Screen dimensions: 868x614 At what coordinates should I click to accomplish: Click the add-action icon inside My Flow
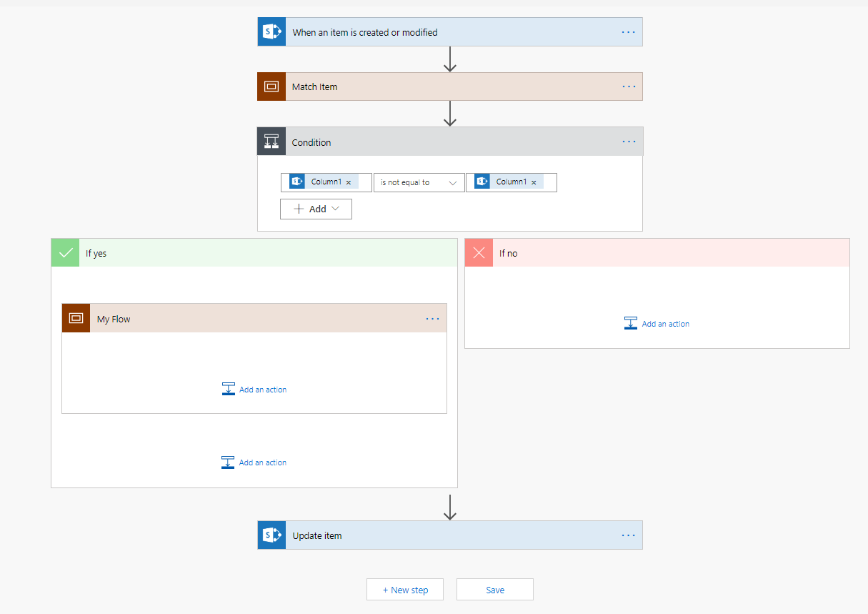pyautogui.click(x=229, y=390)
